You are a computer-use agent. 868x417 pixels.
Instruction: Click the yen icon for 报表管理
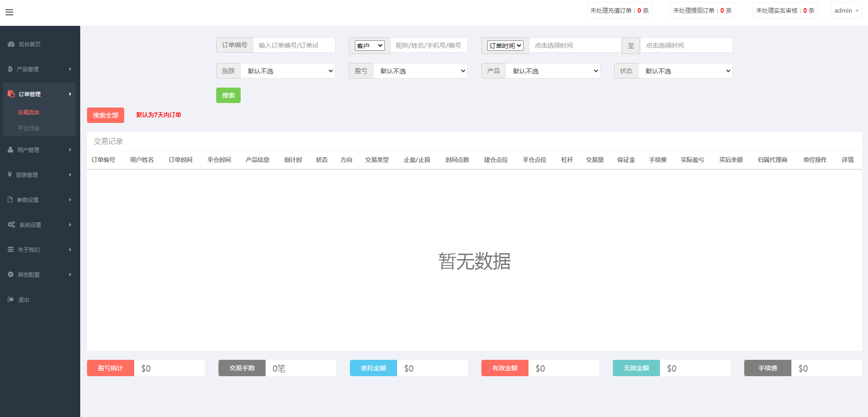point(10,175)
